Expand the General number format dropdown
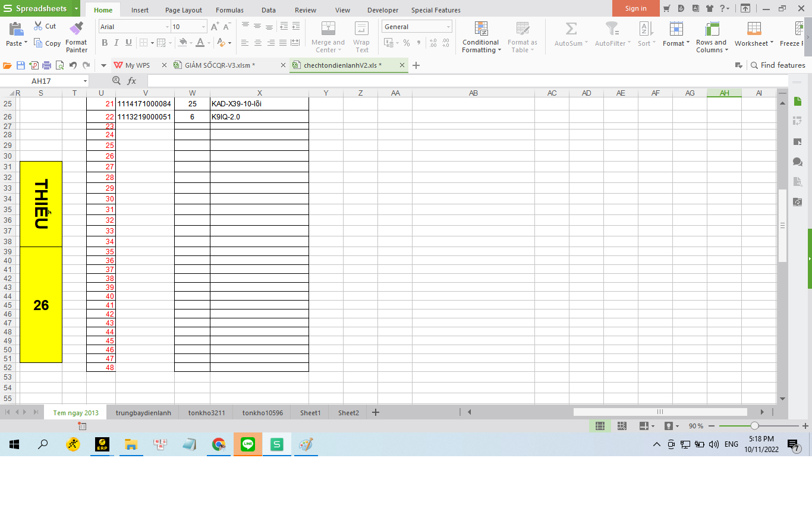The image size is (812, 518). [x=448, y=27]
